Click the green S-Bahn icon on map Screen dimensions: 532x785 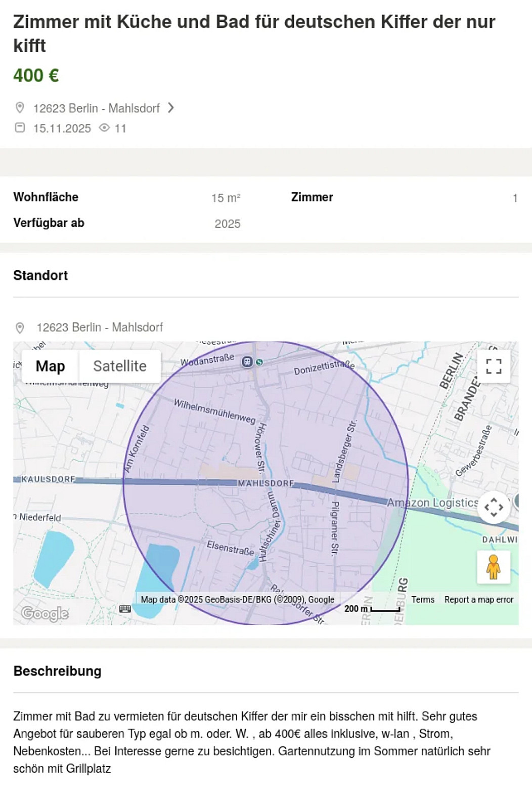(259, 362)
